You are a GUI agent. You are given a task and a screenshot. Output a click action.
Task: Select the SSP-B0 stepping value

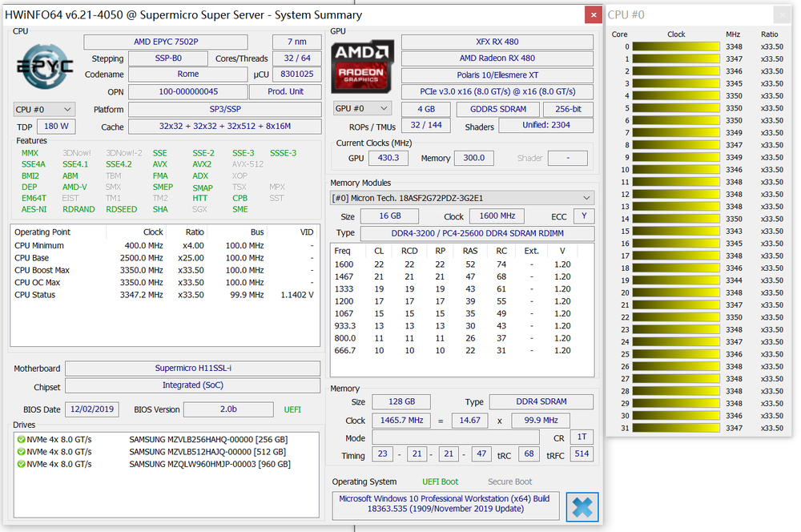[x=168, y=58]
